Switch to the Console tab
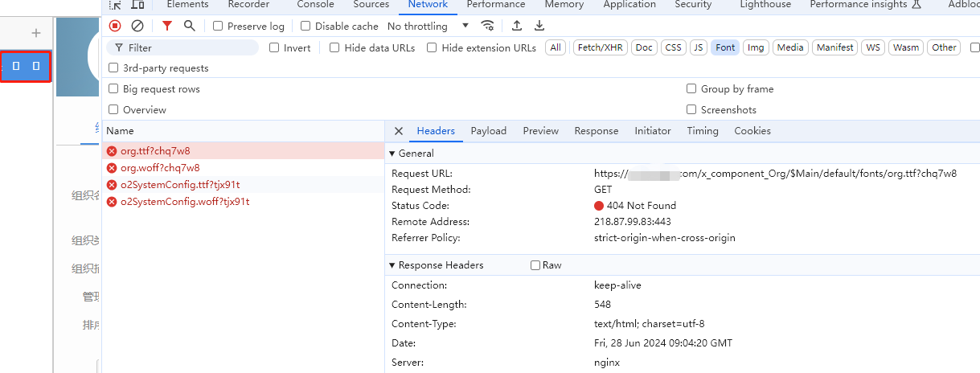 315,5
